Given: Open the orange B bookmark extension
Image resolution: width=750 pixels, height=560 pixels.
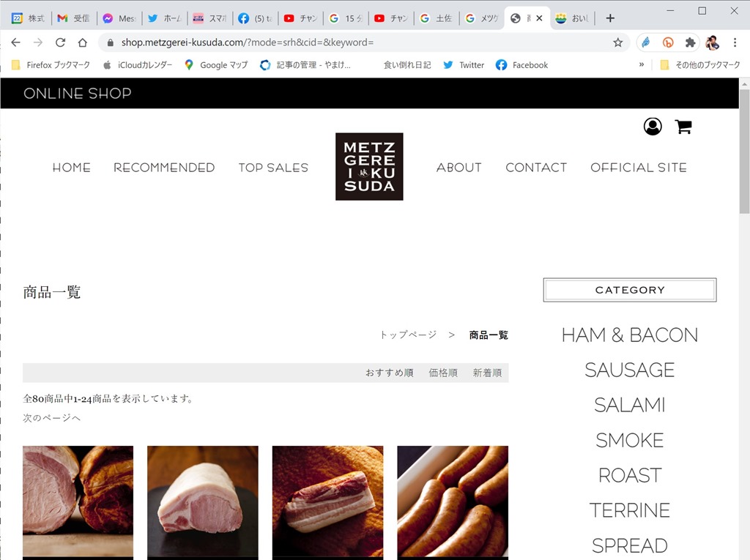Looking at the screenshot, I should click(668, 42).
